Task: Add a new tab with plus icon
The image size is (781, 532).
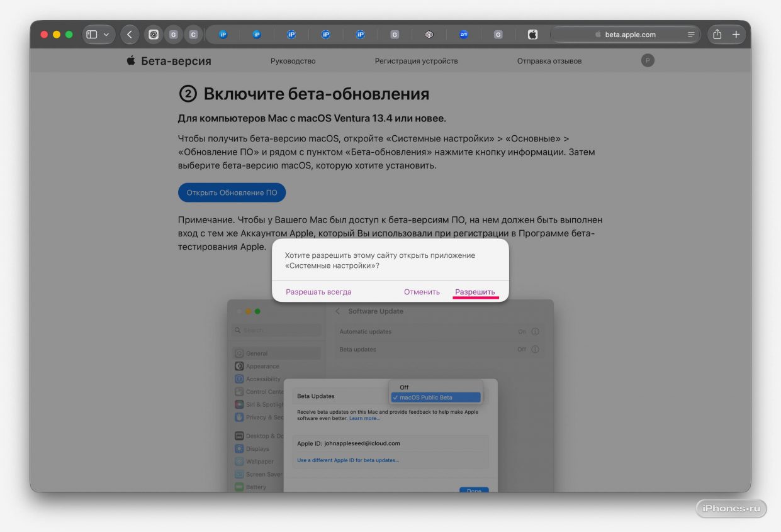Action: 736,35
